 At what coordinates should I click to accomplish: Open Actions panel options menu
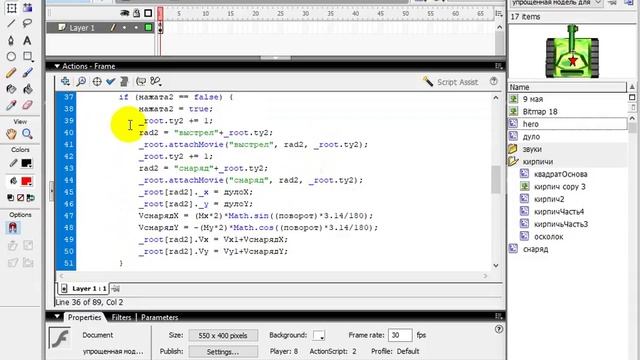[x=498, y=66]
